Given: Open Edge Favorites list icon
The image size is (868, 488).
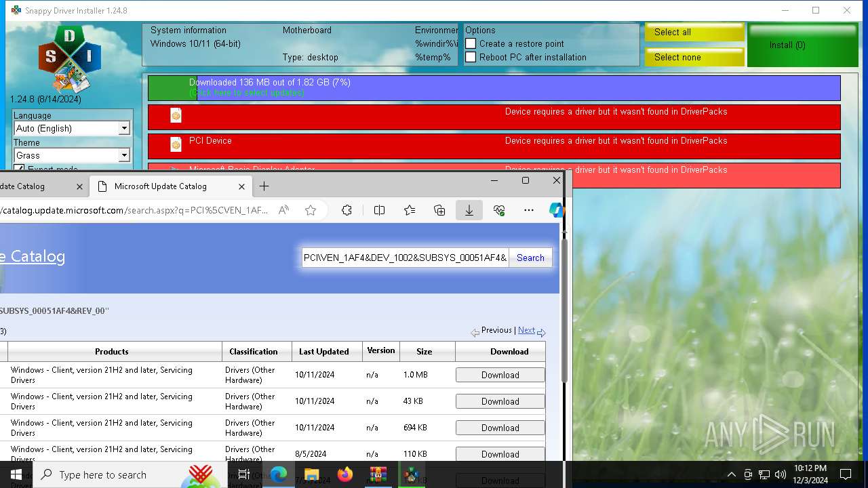Looking at the screenshot, I should coord(410,210).
